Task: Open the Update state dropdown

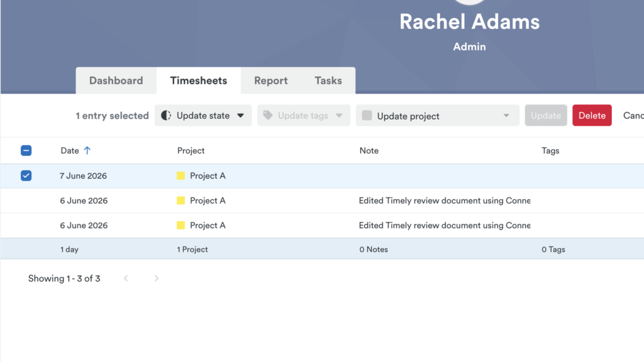Action: coord(203,116)
